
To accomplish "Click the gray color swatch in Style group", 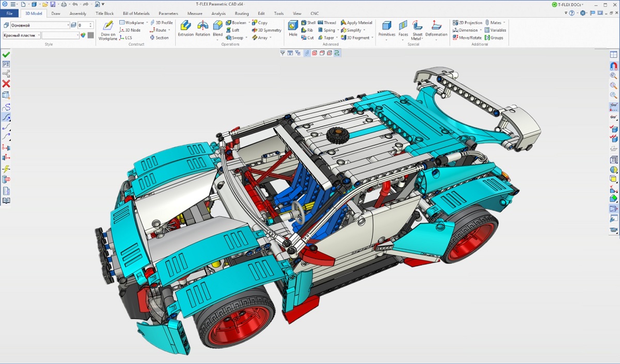I will (90, 35).
